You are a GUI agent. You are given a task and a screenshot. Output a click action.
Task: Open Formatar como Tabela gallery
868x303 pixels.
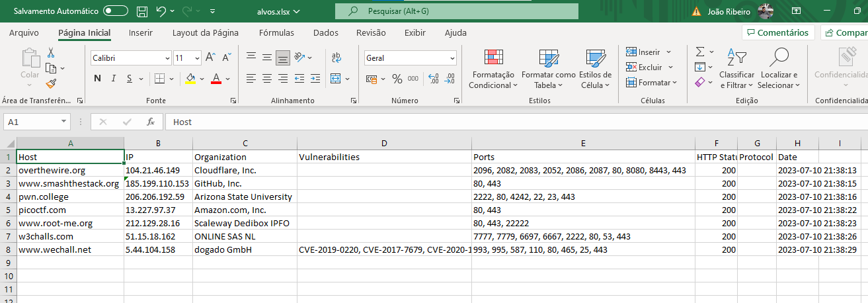pos(548,69)
